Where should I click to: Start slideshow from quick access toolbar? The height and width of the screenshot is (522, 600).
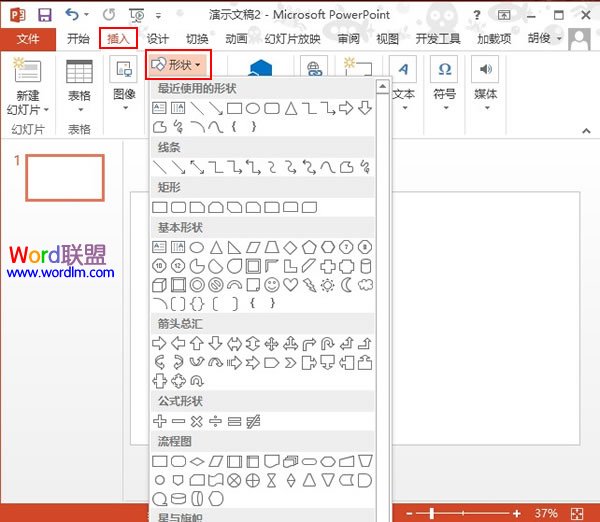click(137, 15)
